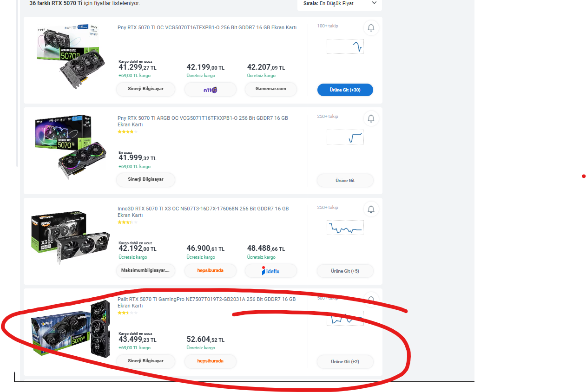Click star rating of Pny ARGB OC card
This screenshot has height=392, width=586.
[128, 132]
